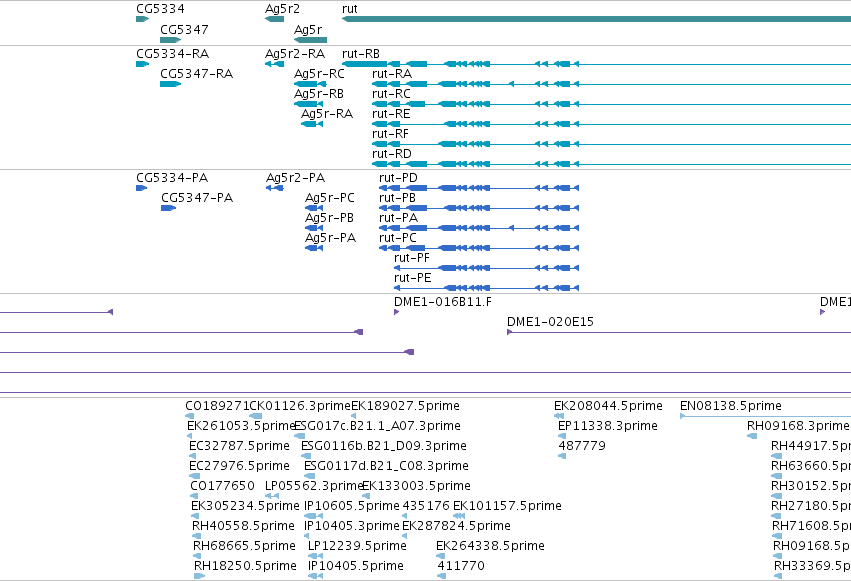
Task: Select the RH40558.5prime EST
Action: click(x=196, y=536)
